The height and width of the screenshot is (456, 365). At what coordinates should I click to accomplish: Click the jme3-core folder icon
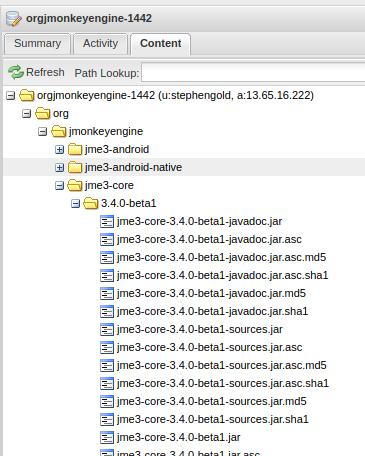click(75, 185)
